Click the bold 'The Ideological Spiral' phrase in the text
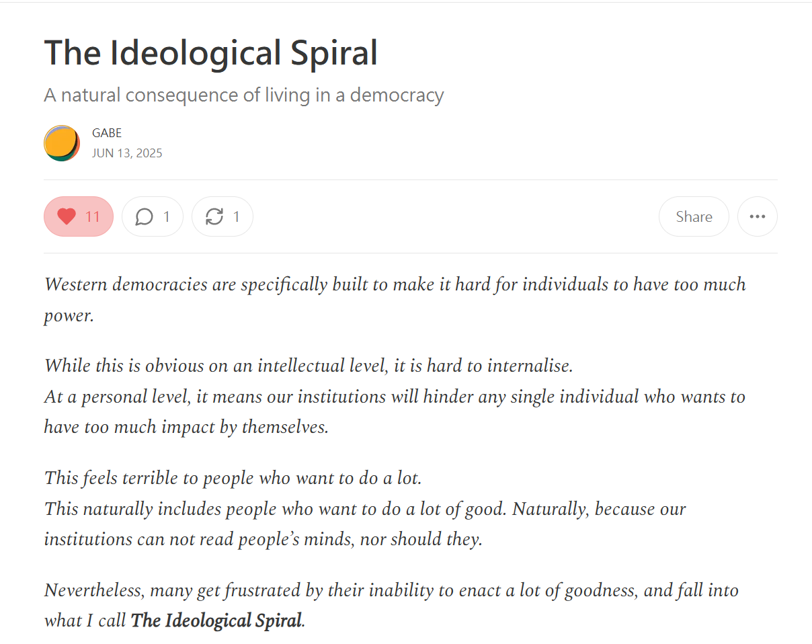 point(216,620)
